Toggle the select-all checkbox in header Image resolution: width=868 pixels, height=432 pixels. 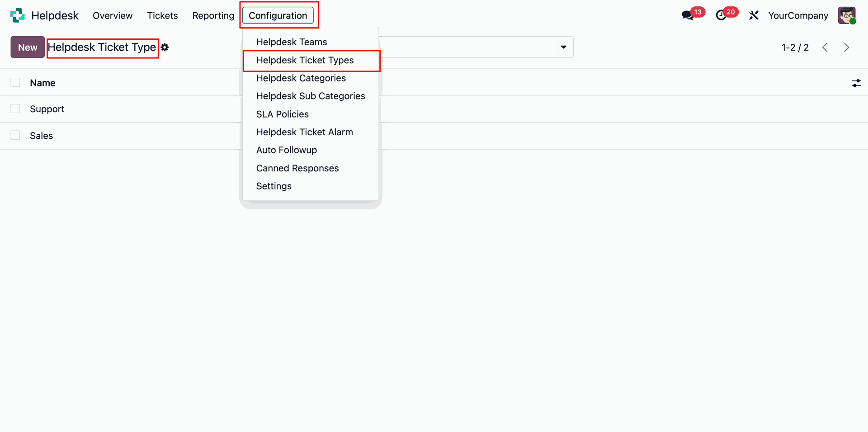[15, 82]
